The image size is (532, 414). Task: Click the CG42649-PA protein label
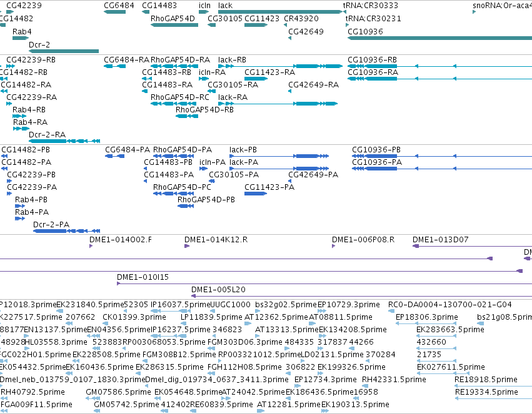tap(313, 175)
